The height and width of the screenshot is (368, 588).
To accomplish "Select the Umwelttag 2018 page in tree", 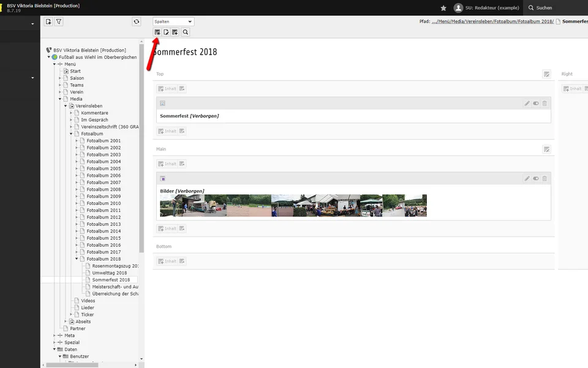I will tap(109, 273).
